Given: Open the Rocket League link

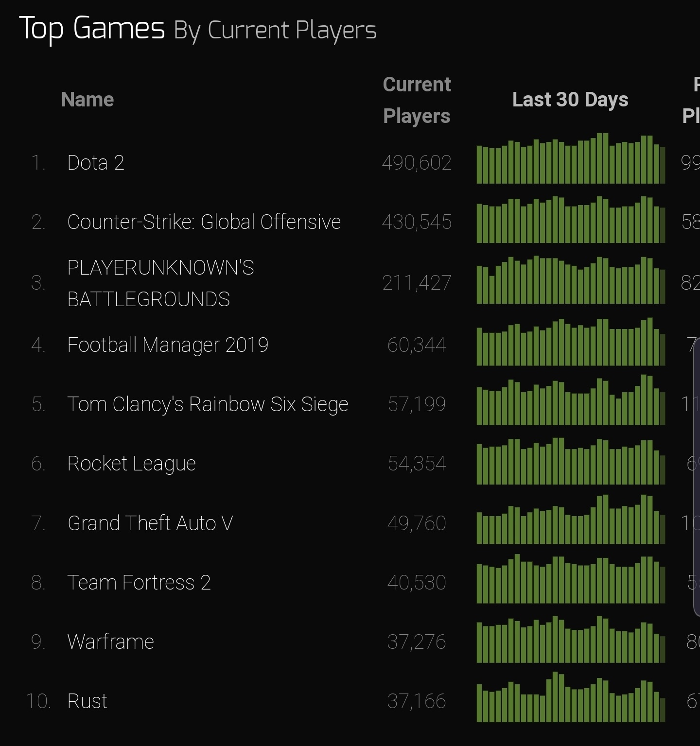Looking at the screenshot, I should 132,464.
